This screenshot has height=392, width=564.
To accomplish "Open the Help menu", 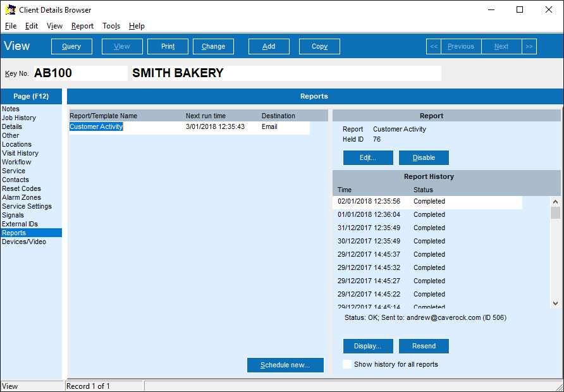I will [137, 26].
